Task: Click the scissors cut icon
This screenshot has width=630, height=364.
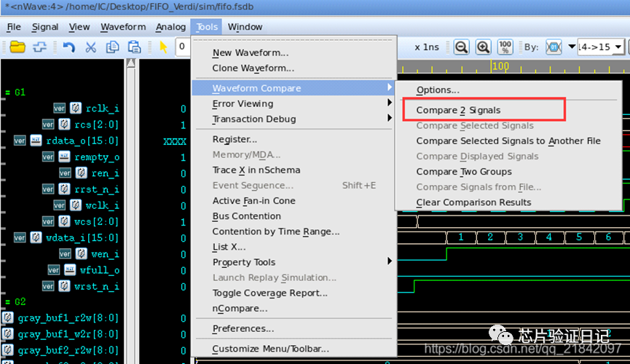Action: click(x=91, y=47)
